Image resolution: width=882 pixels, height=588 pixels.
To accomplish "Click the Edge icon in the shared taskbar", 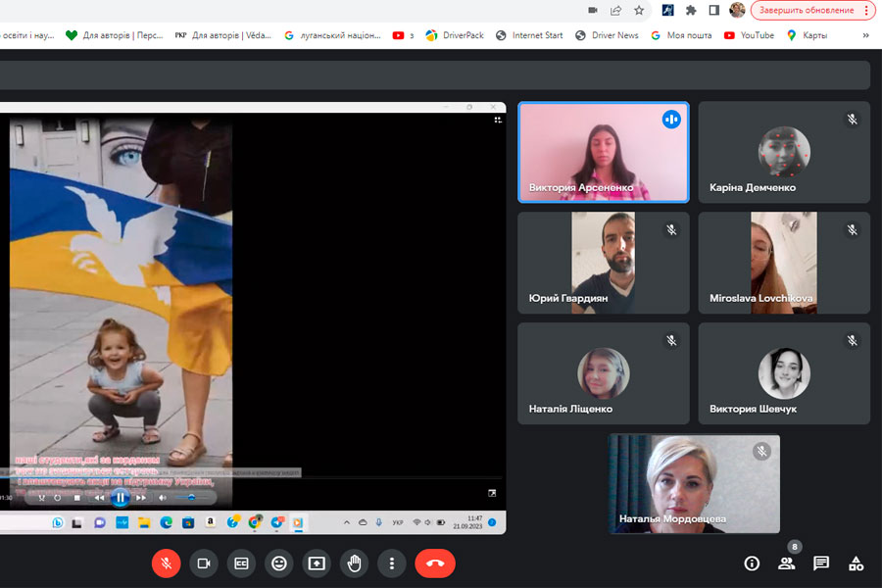I will pyautogui.click(x=166, y=522).
